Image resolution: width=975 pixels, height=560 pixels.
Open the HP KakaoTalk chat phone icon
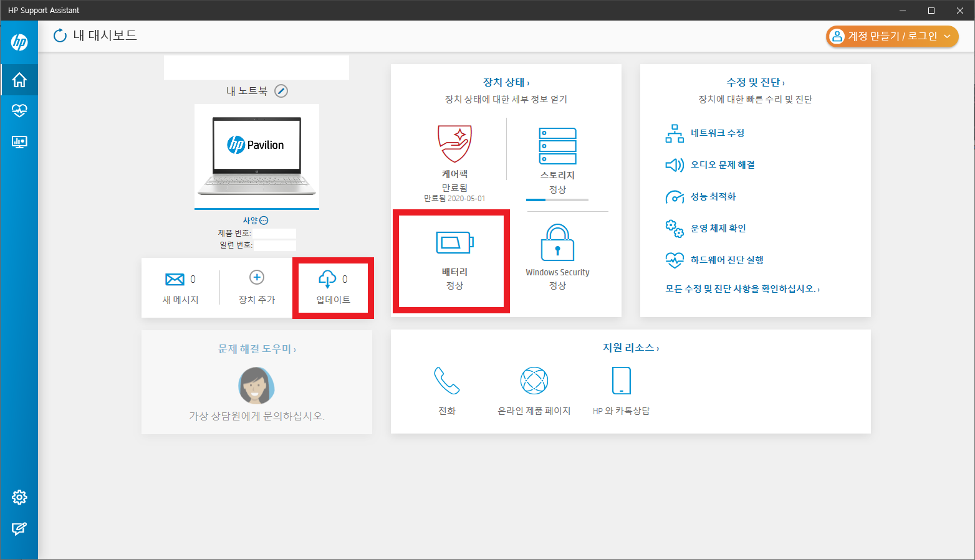point(622,381)
